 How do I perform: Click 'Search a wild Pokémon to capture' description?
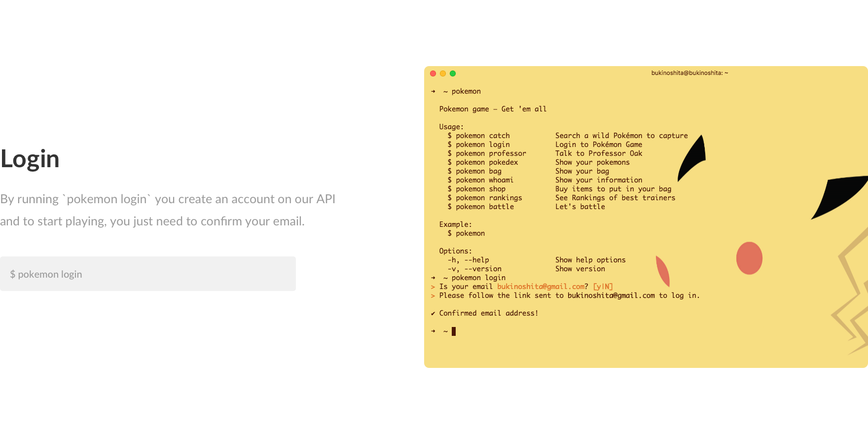coord(621,136)
